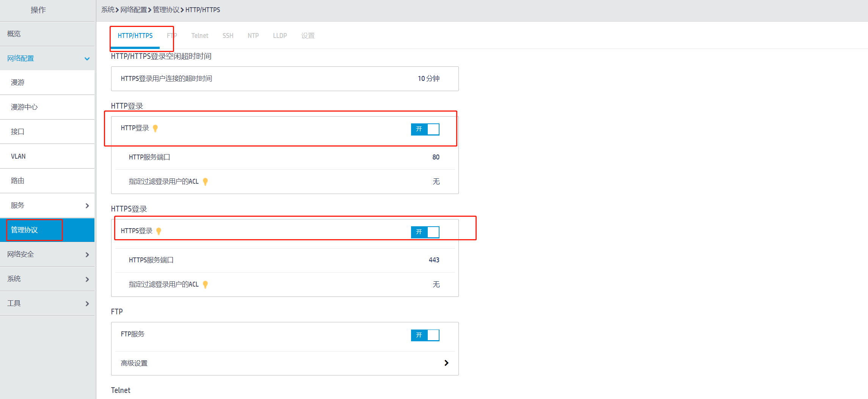The width and height of the screenshot is (868, 399).
Task: Switch to the Telnet tab
Action: (199, 36)
